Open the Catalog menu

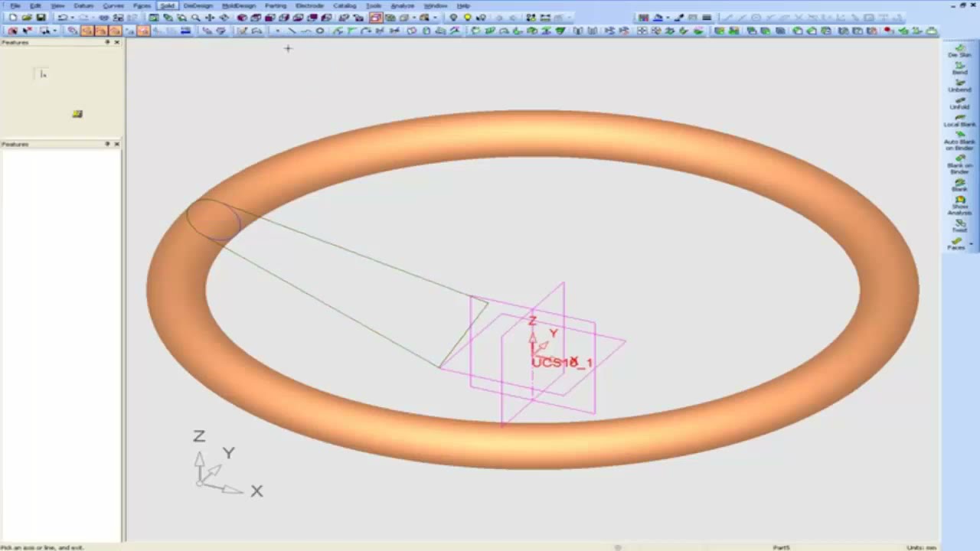(x=345, y=5)
